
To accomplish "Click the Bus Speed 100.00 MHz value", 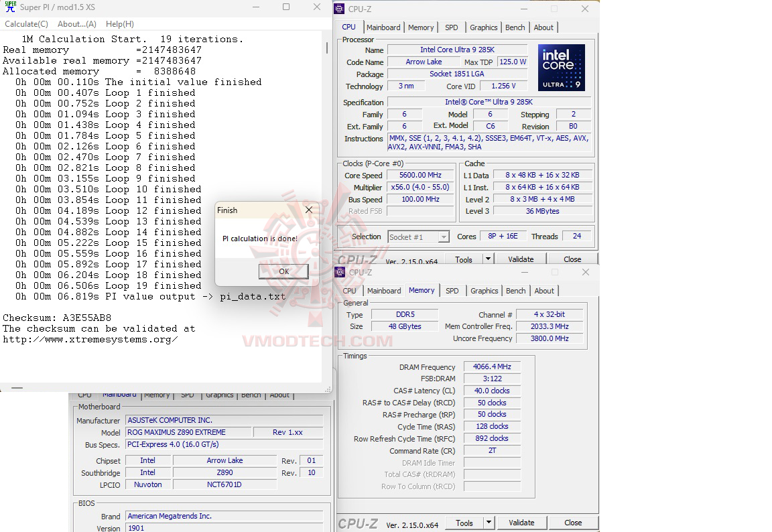I will (x=420, y=199).
